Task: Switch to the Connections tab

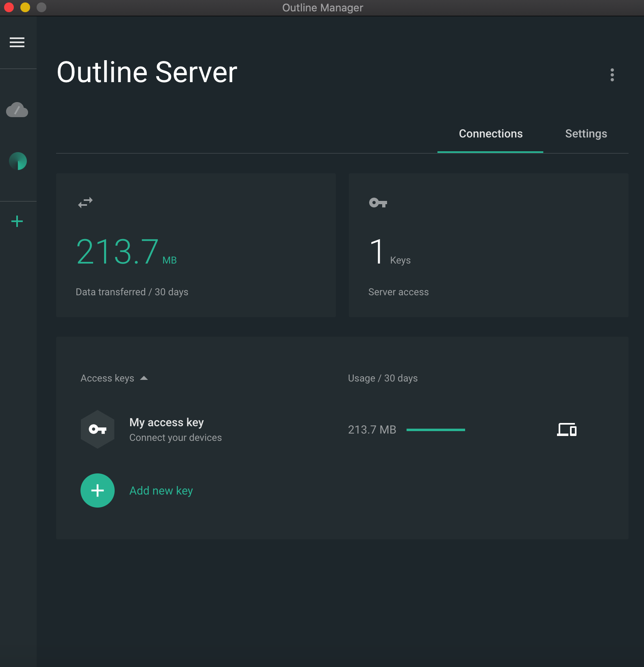Action: [x=490, y=134]
